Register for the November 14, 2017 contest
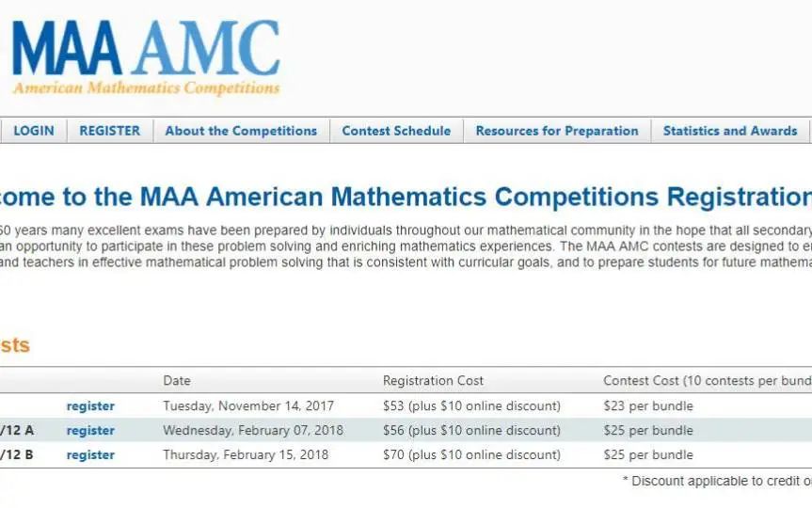This screenshot has width=812, height=508. [90, 406]
